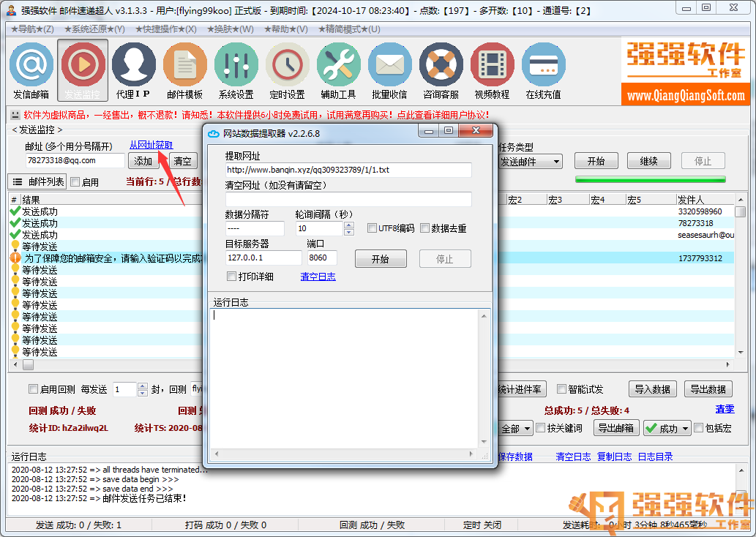Click the orange warning icon on verification row
The image size is (756, 537).
[15, 258]
